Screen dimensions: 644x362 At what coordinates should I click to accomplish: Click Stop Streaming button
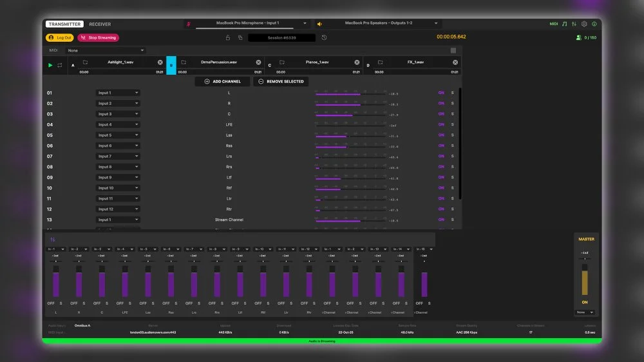coord(98,38)
